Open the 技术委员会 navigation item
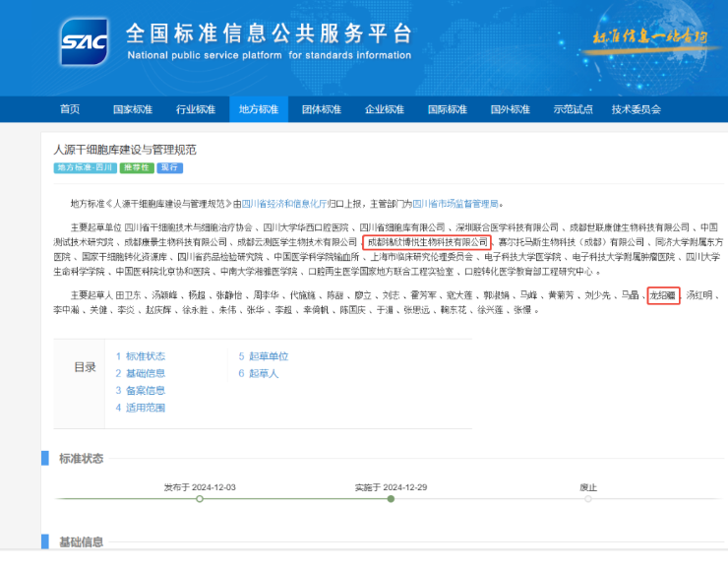The width and height of the screenshot is (728, 571). [x=636, y=109]
